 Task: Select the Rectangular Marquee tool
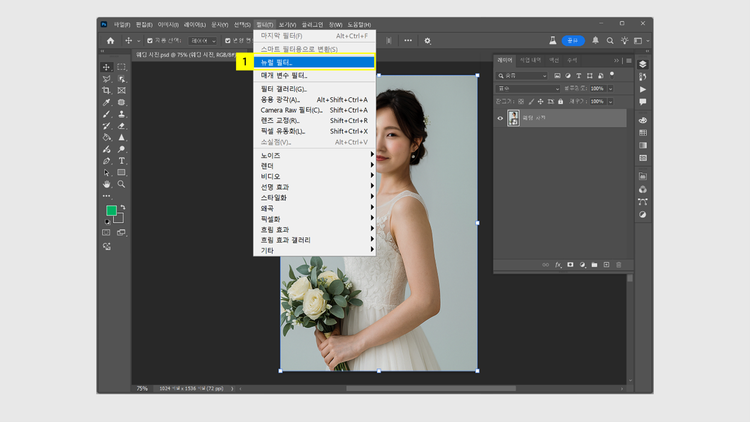tap(121, 67)
